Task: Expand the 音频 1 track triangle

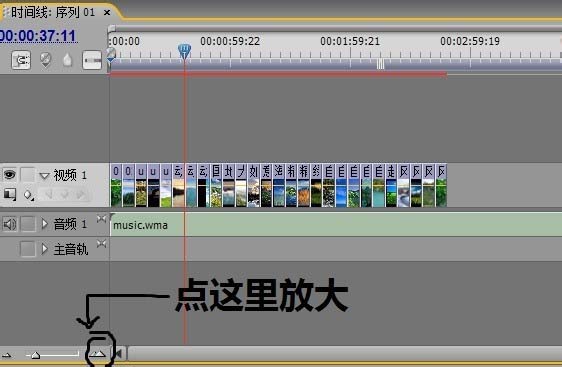Action: (x=44, y=224)
